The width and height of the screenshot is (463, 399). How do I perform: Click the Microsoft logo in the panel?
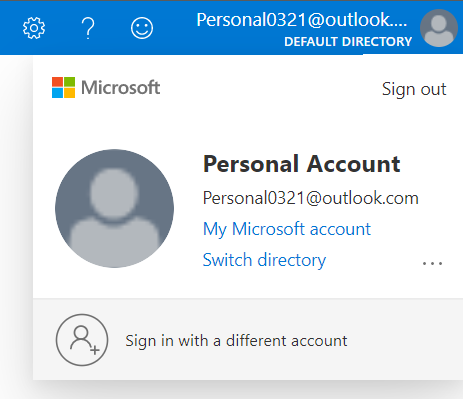pyautogui.click(x=106, y=88)
